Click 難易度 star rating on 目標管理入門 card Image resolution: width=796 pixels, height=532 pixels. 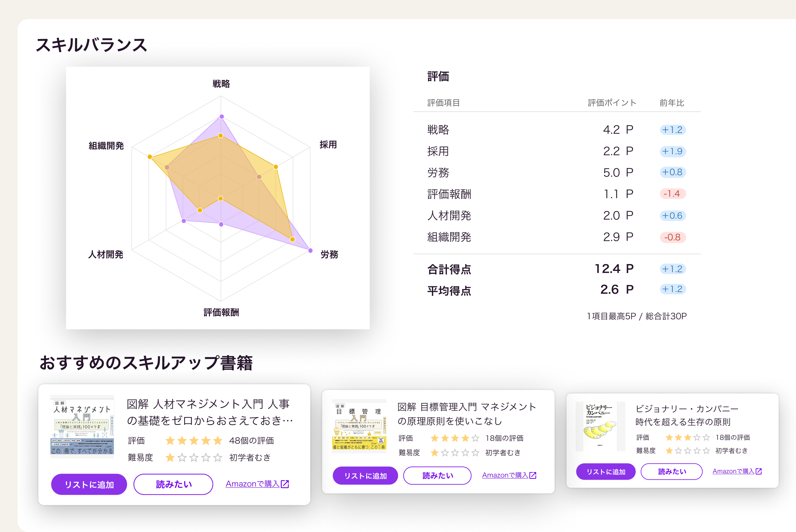[x=455, y=453]
